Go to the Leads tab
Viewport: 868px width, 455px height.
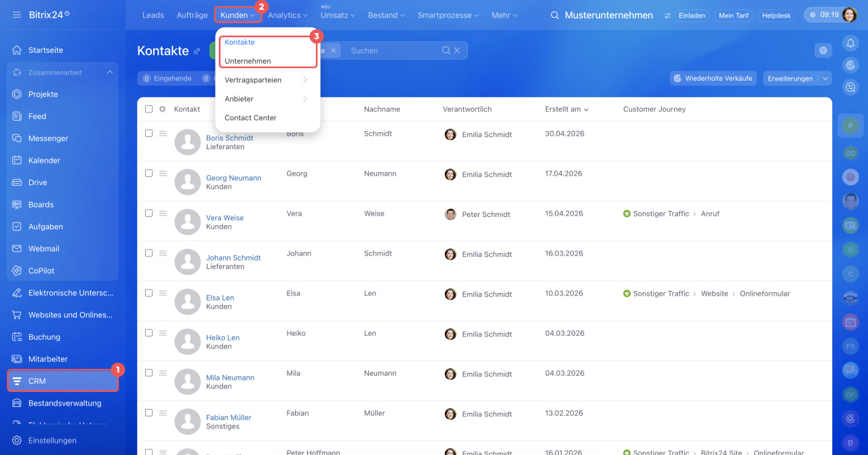[x=153, y=15]
